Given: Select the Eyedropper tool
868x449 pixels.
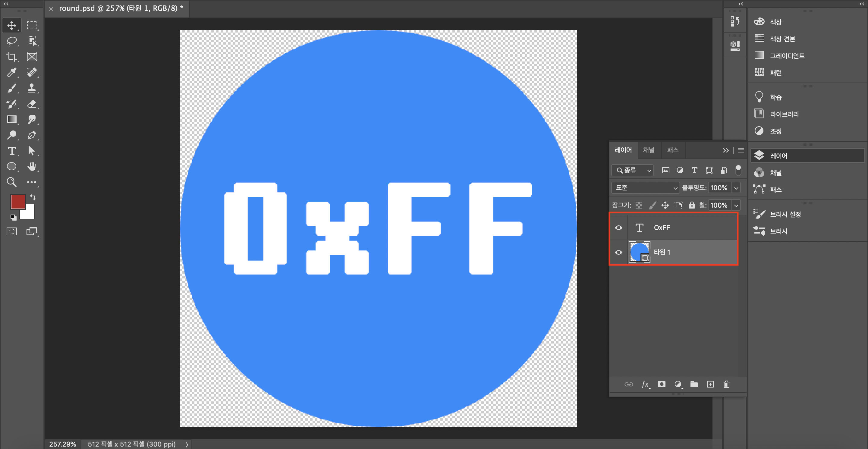Looking at the screenshot, I should pos(12,72).
